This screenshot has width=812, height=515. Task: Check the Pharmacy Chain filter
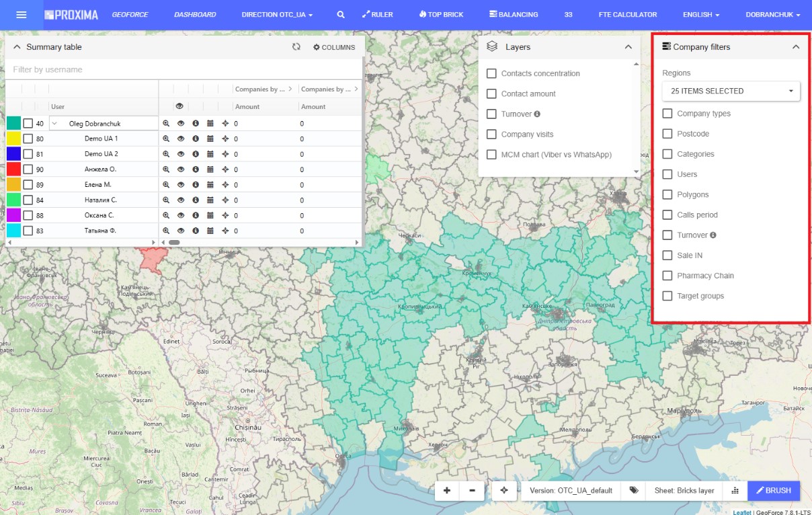point(667,276)
